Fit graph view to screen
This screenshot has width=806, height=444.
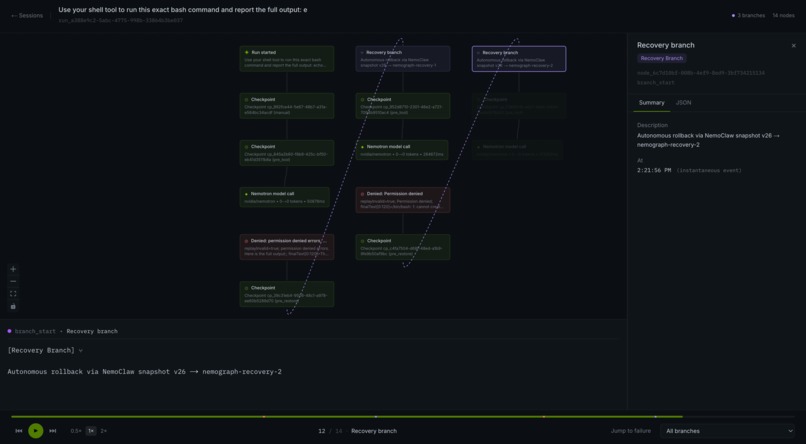click(13, 294)
